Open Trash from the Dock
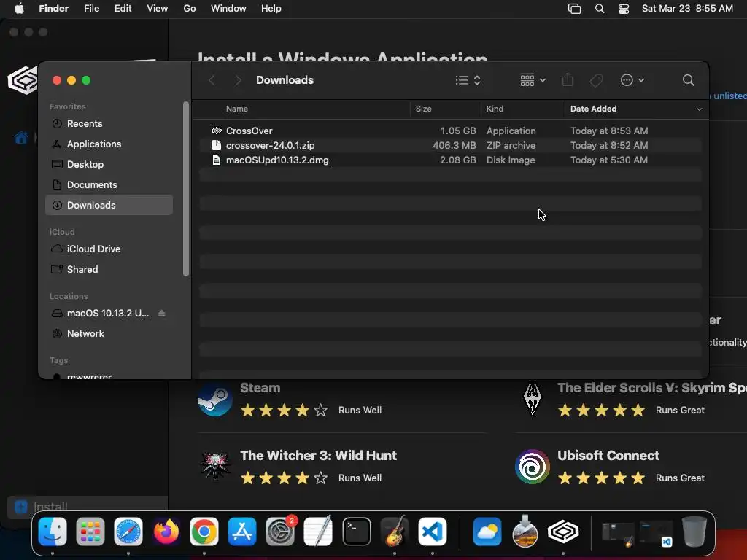747x560 pixels. point(694,532)
